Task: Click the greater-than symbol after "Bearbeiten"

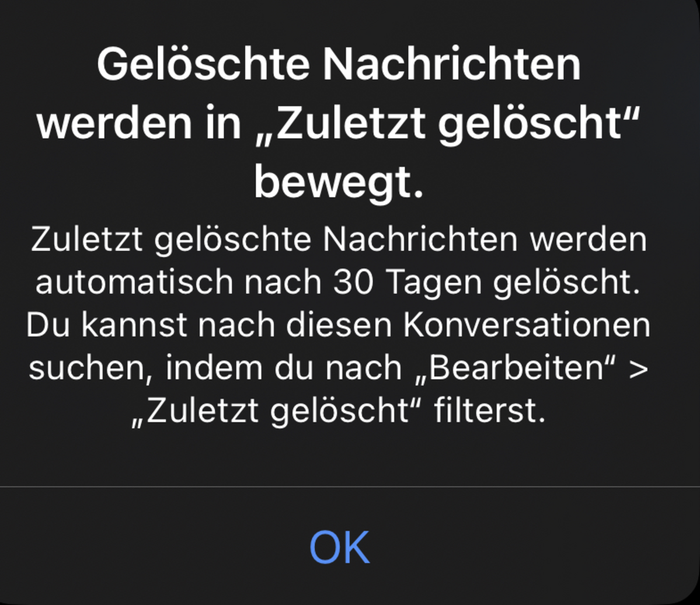Action: 638,369
